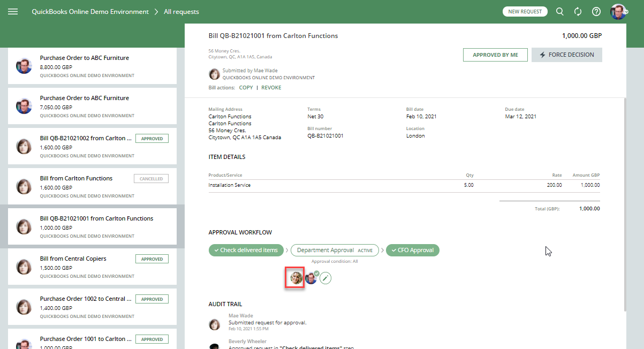This screenshot has width=644, height=349.
Task: Click the Total GBP 1,000.00 amount
Action: click(x=589, y=209)
